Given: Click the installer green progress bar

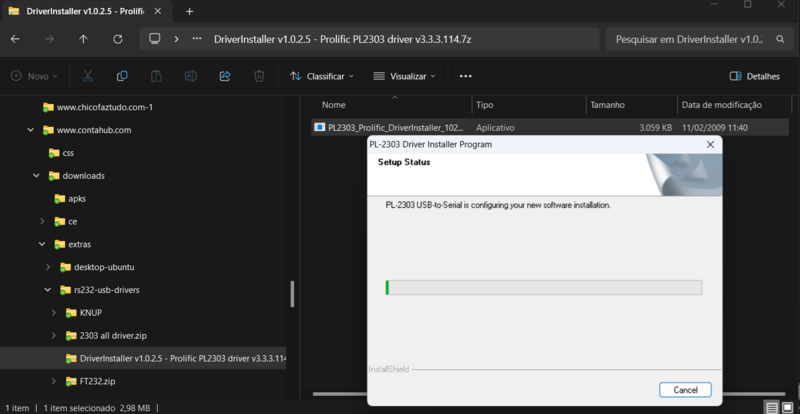Looking at the screenshot, I should pos(544,287).
